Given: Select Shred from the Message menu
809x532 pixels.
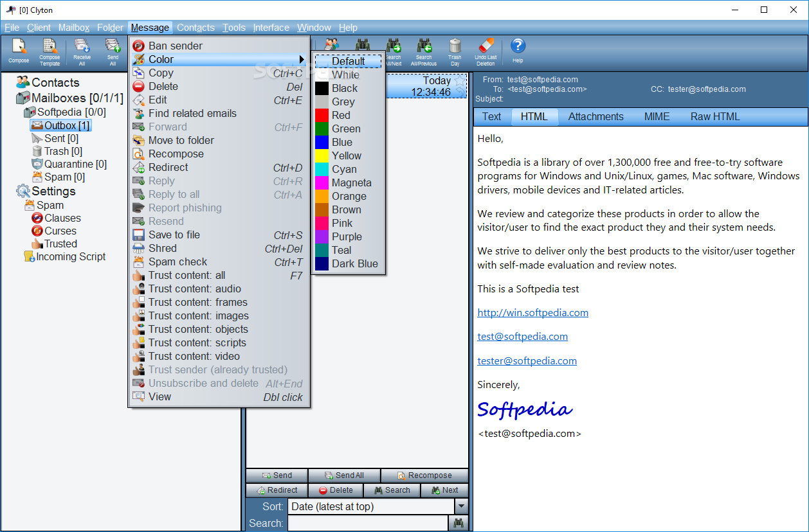Looking at the screenshot, I should tap(219, 248).
